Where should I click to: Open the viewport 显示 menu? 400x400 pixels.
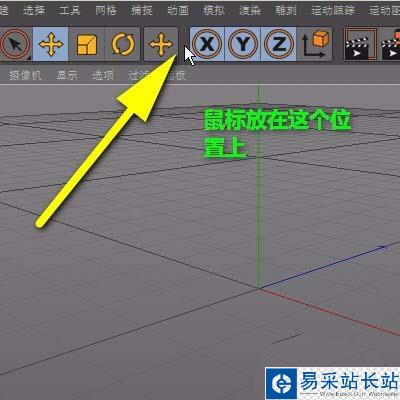click(x=67, y=75)
